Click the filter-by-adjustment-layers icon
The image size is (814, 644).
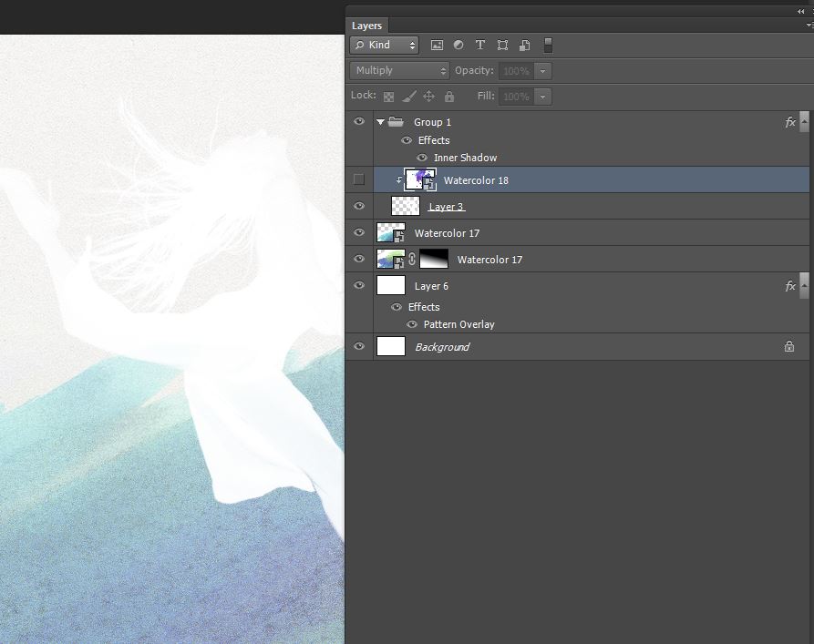coord(459,45)
